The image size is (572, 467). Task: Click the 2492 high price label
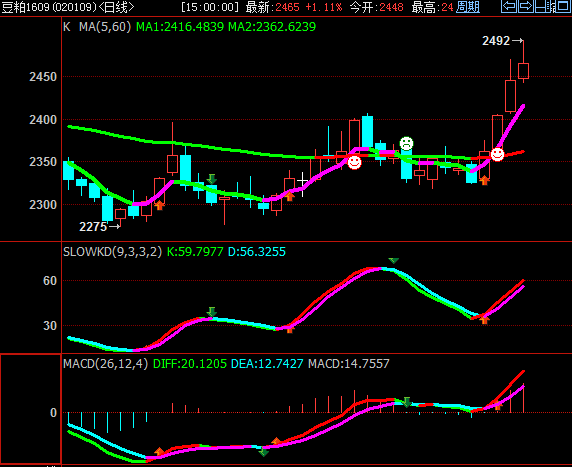coord(496,41)
